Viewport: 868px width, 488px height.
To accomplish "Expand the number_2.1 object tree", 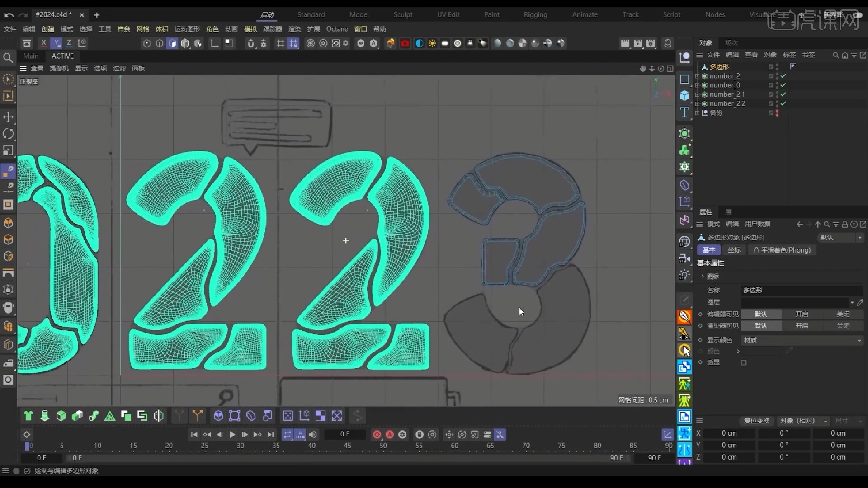I will pyautogui.click(x=697, y=94).
